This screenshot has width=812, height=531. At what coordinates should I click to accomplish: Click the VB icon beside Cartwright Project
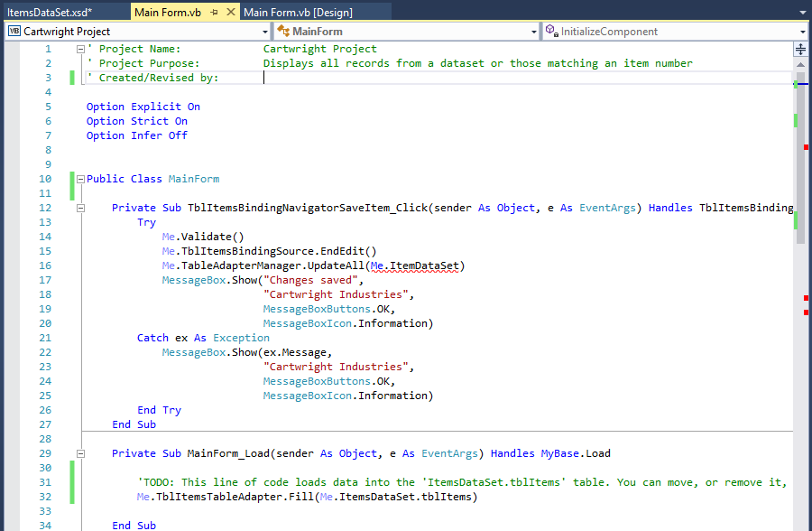click(13, 30)
